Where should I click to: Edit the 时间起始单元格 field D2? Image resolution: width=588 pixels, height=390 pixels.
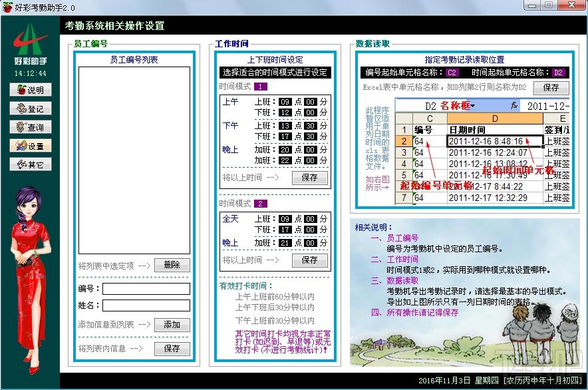[x=558, y=73]
